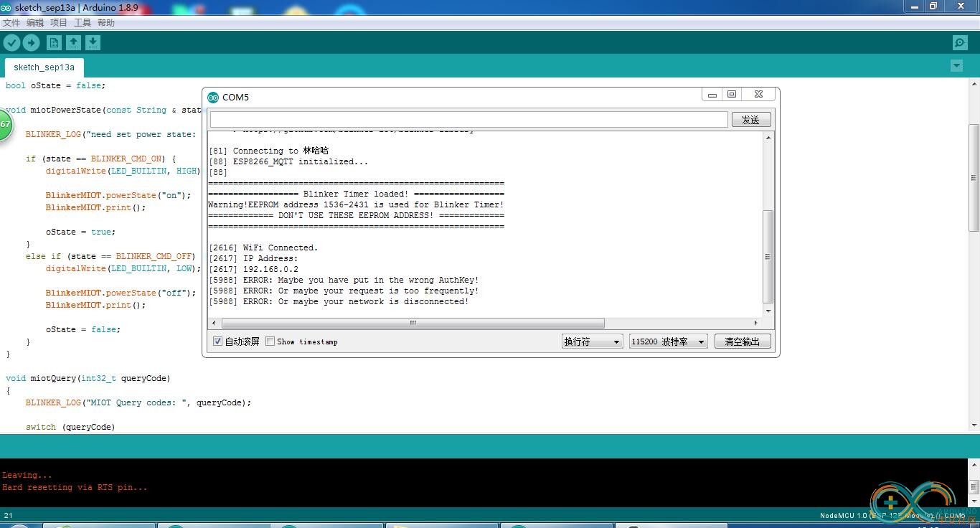Image resolution: width=980 pixels, height=528 pixels.
Task: Open the tab options dropdown arrow
Action: tap(956, 66)
